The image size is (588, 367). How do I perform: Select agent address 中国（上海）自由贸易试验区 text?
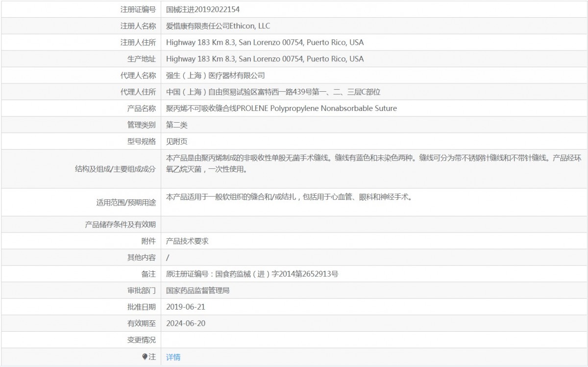tap(273, 92)
